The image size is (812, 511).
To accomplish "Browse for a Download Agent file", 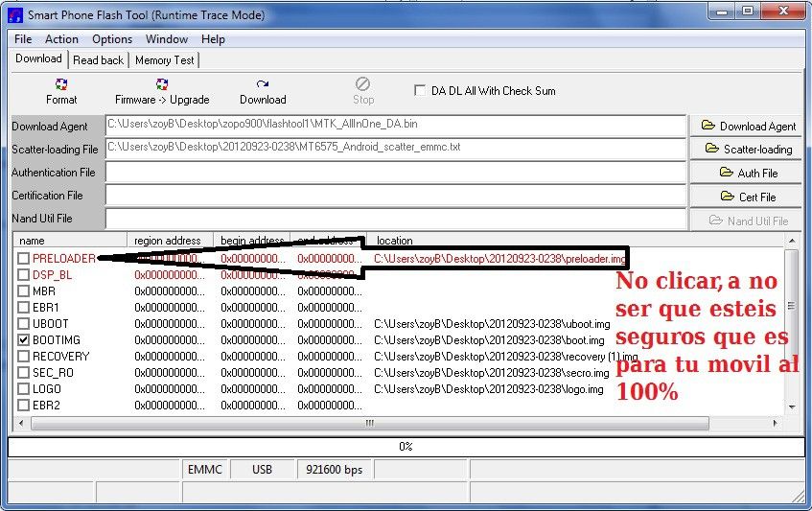I will (x=747, y=126).
